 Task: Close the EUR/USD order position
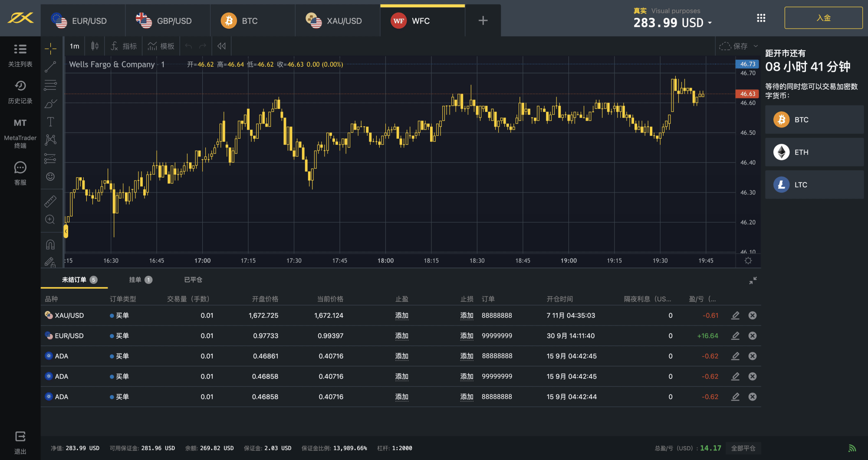tap(753, 336)
